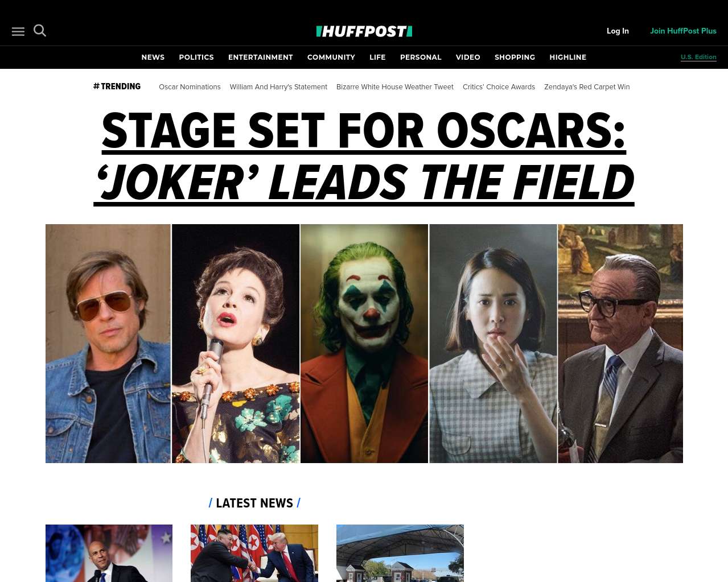Image resolution: width=728 pixels, height=582 pixels.
Task: Open Oscar Nominations trending topic
Action: (190, 87)
